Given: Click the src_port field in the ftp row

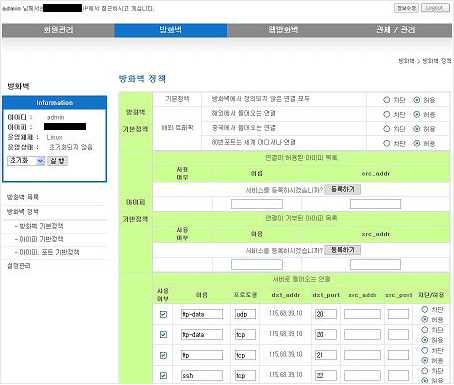Looking at the screenshot, I should [398, 355].
